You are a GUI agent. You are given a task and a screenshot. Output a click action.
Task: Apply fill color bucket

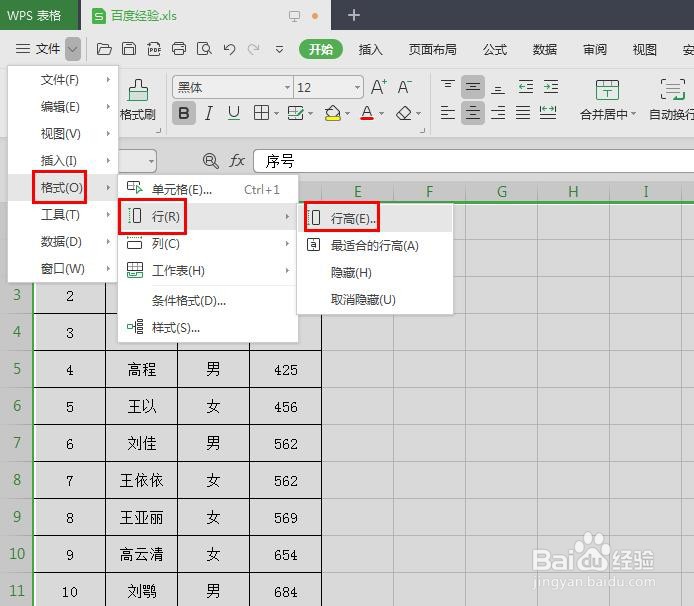pyautogui.click(x=333, y=113)
